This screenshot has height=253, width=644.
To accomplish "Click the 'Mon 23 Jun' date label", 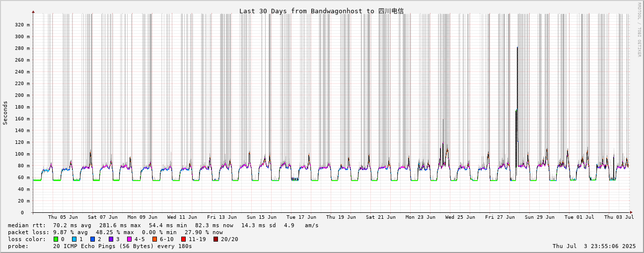I will [421, 217].
